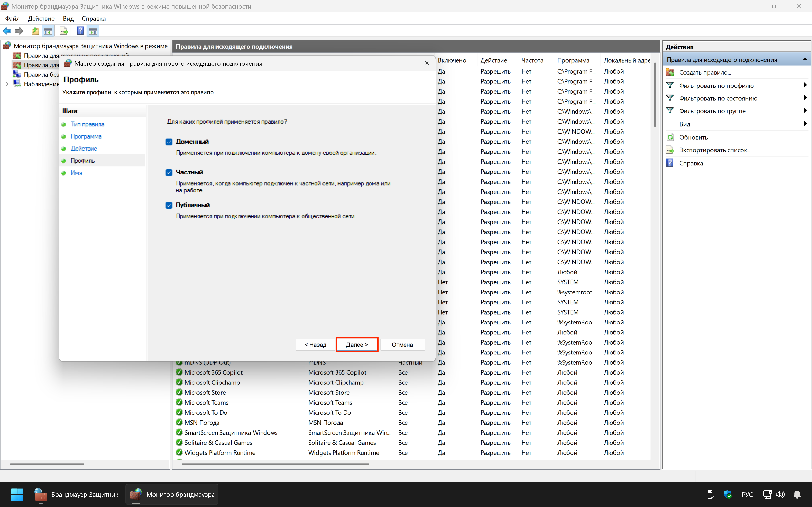Go to the Тип правила wizard step
The height and width of the screenshot is (507, 812).
pos(87,124)
